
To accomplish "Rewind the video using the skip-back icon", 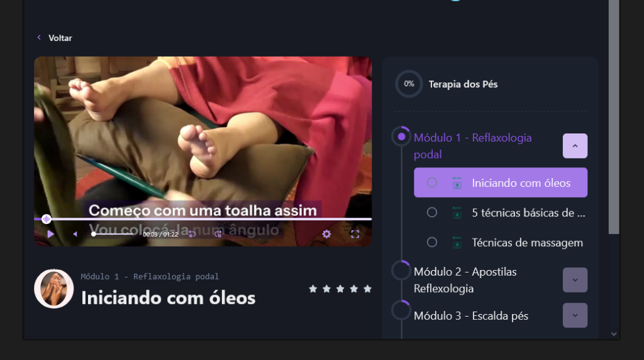I will 192,234.
